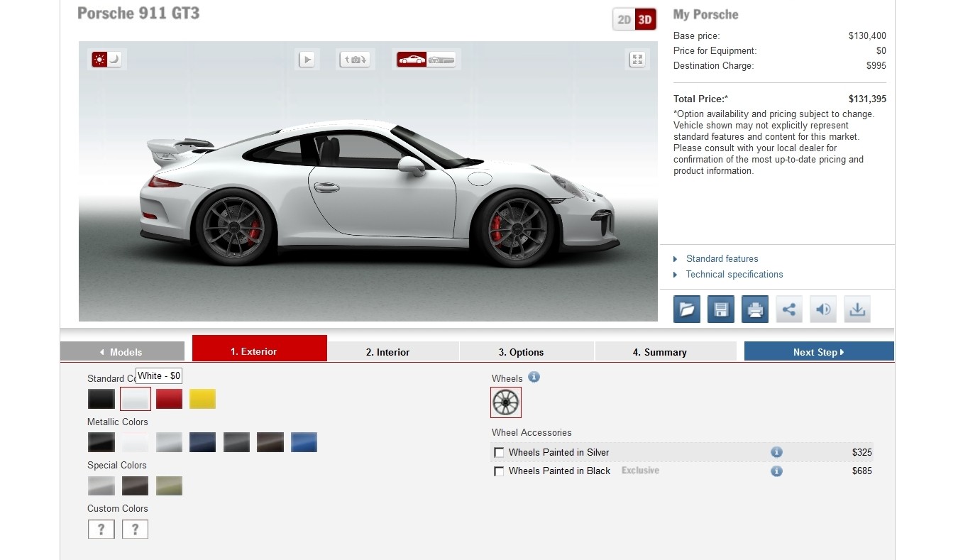Viewport: 980px width, 560px height.
Task: Click the $995 destination charge value
Action: coord(876,66)
